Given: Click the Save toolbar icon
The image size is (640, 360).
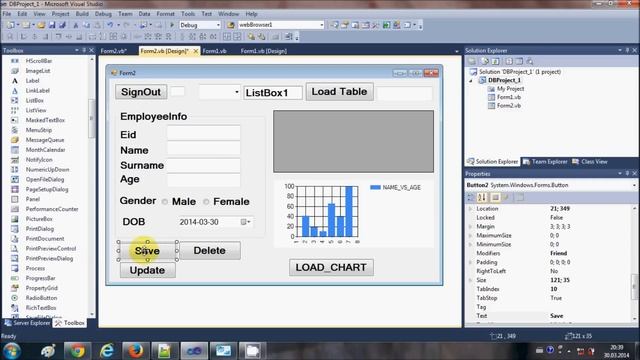Looking at the screenshot, I should click(52, 25).
